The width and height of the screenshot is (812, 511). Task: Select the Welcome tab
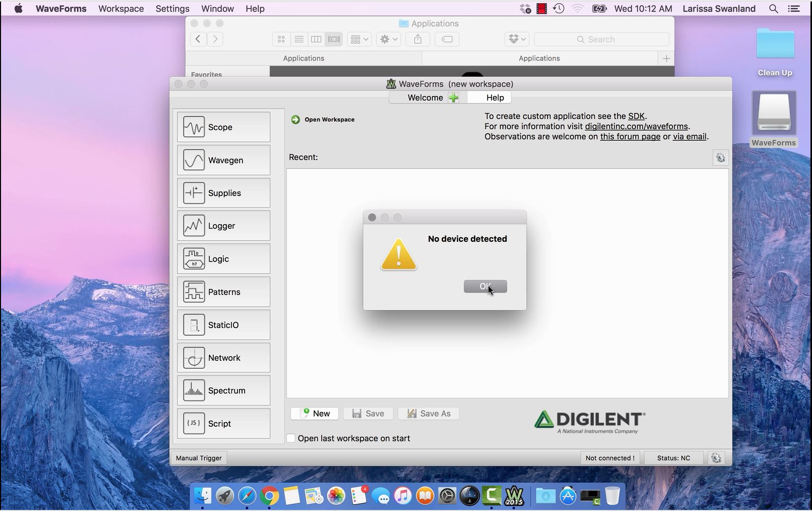click(425, 98)
